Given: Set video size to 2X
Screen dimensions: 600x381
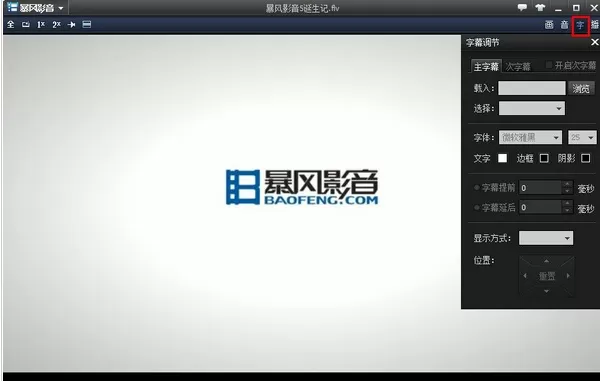Looking at the screenshot, I should tap(56, 24).
